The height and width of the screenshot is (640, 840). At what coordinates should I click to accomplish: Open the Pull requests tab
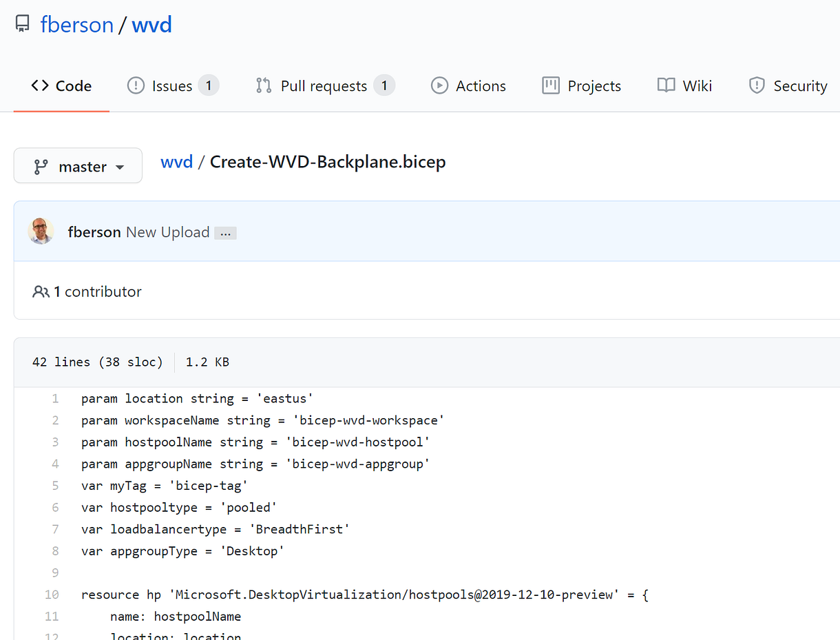coord(325,86)
